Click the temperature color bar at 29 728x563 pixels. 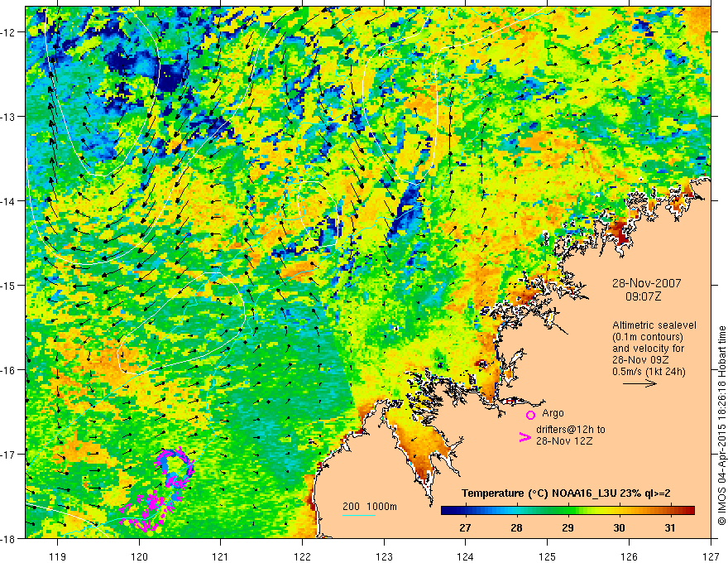(x=568, y=511)
